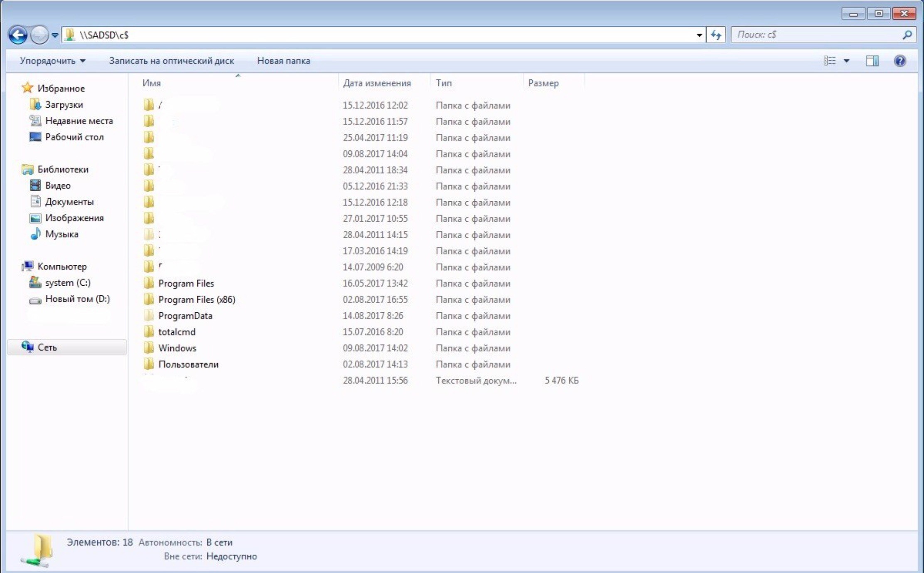Open the recent pages dropdown beside navigation arrows
Screen dimensions: 924x573
(55, 35)
